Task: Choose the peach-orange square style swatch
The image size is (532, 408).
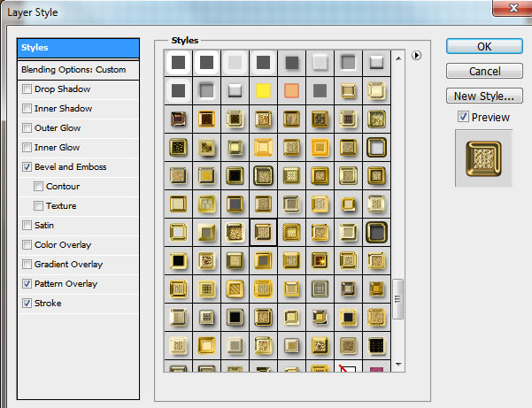Action: 291,90
